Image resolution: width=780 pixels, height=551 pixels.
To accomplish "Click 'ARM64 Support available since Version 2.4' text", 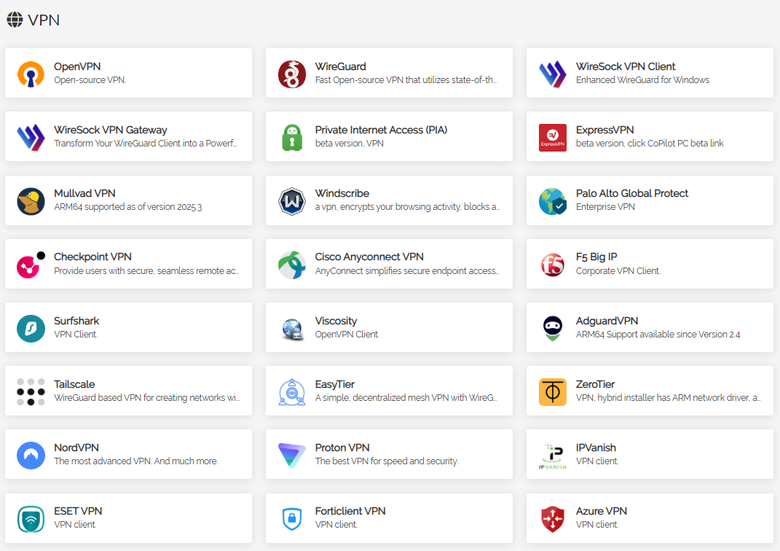I will coord(658,334).
